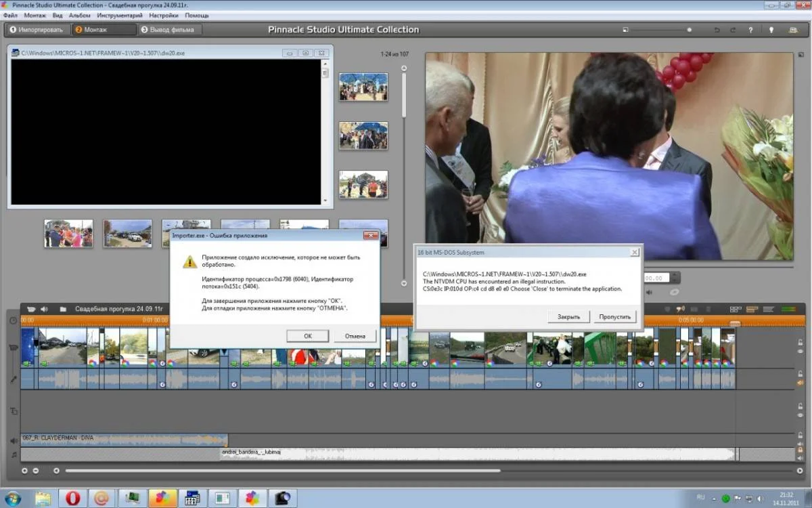Toggle the video track lock icon
This screenshot has height=508, width=812.
800,343
